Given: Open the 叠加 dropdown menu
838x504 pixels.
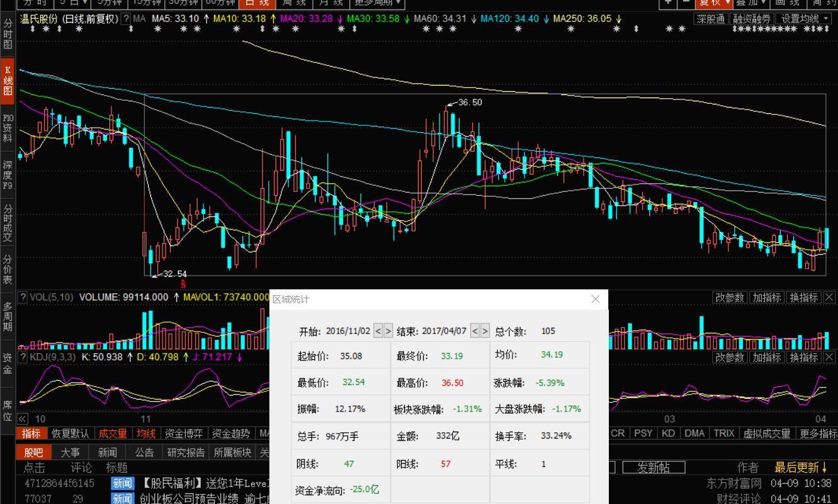Looking at the screenshot, I should tap(750, 4).
